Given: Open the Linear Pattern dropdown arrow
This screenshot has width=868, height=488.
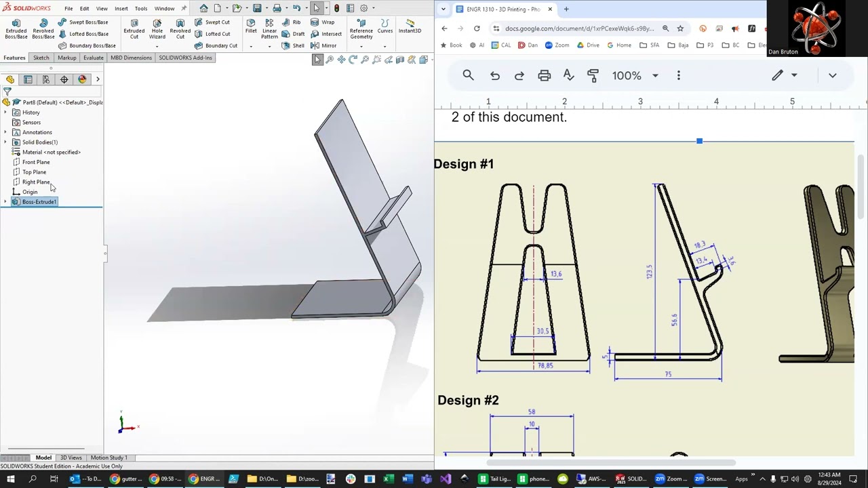Looking at the screenshot, I should [x=269, y=46].
